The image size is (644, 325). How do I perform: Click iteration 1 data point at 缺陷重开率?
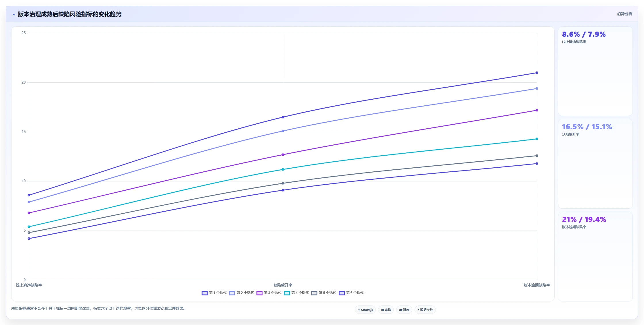coord(283,117)
